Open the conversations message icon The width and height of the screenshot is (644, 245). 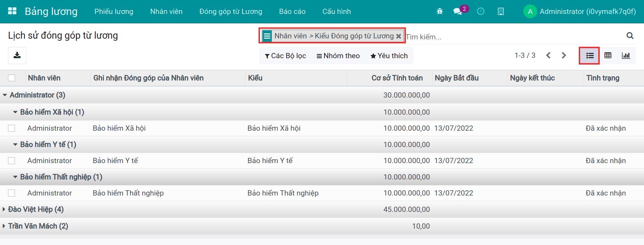pos(458,12)
